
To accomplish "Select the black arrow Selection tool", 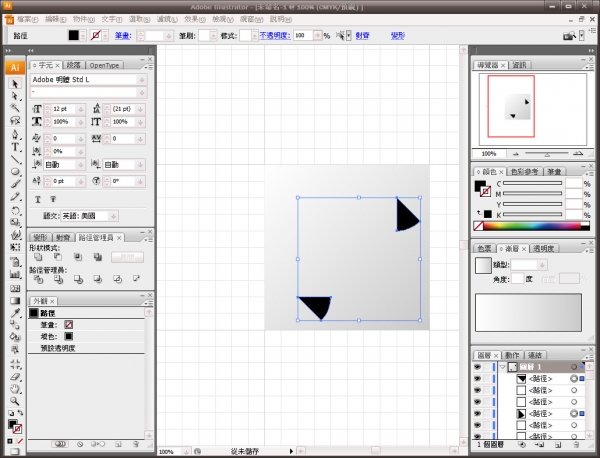I will (x=15, y=83).
